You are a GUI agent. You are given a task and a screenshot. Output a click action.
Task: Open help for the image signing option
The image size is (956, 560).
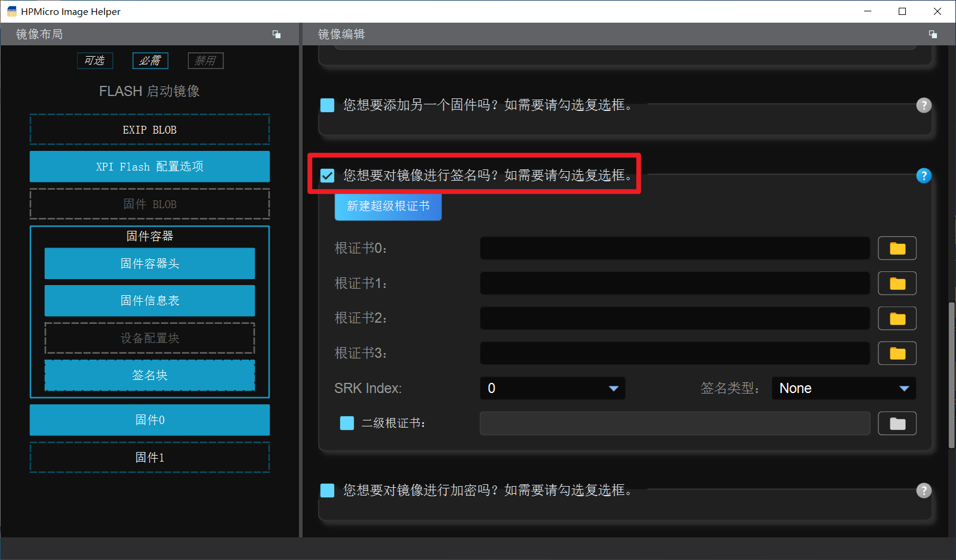pyautogui.click(x=924, y=175)
